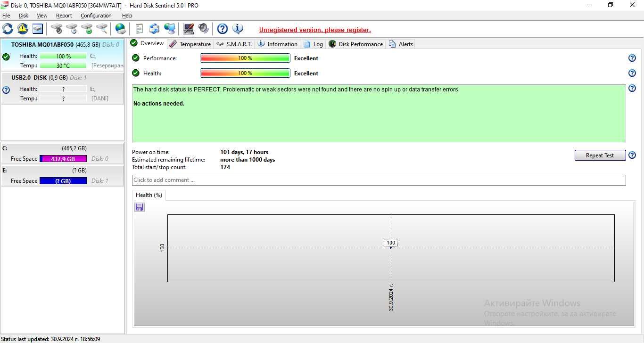The width and height of the screenshot is (644, 343).
Task: Click the TOSHIBA 30 °C temperature bar
Action: 63,65
